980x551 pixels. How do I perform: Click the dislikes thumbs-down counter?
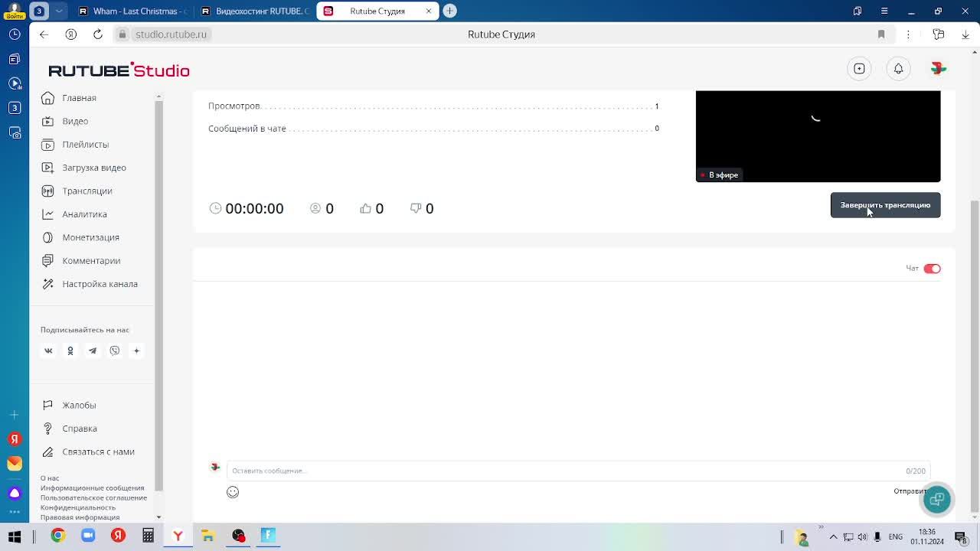422,208
